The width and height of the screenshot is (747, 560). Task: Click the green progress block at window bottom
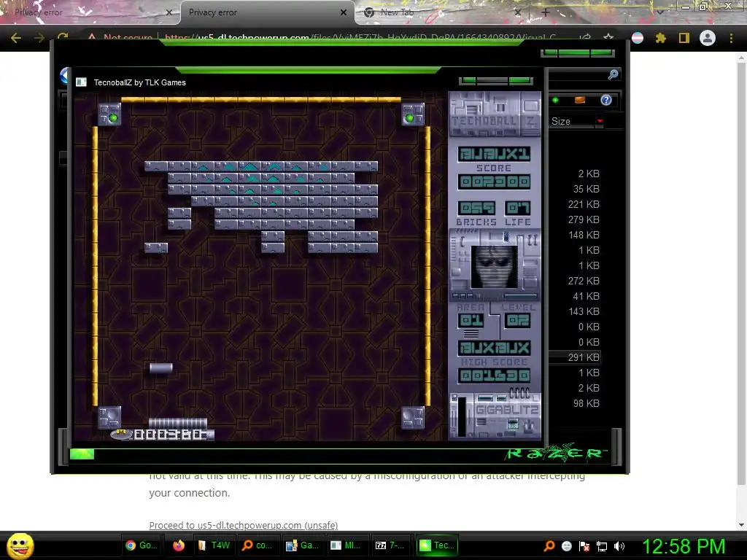pos(82,454)
